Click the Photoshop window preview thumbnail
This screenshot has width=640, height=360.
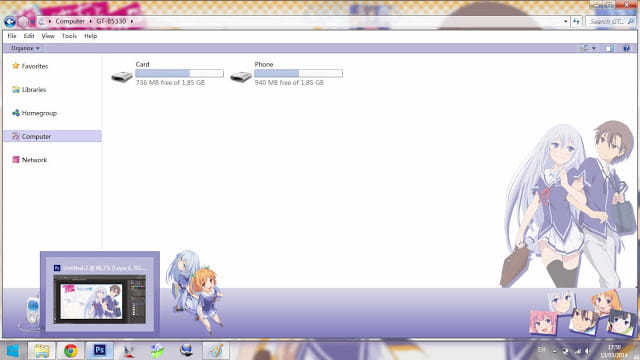[x=100, y=300]
